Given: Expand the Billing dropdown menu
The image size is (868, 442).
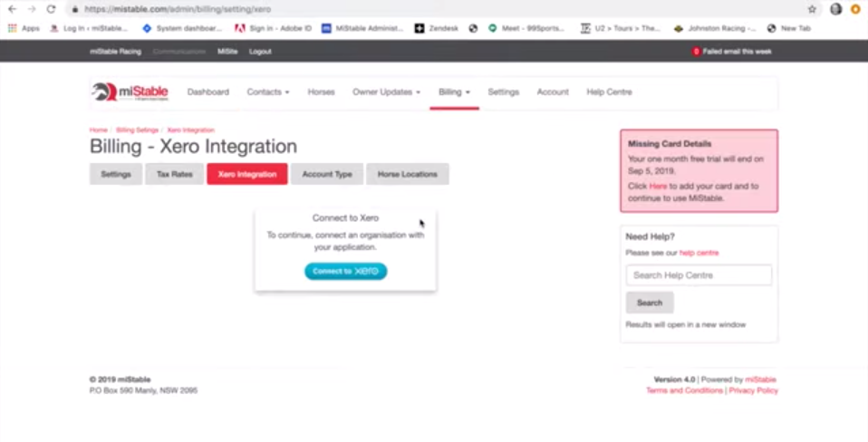Looking at the screenshot, I should click(454, 91).
